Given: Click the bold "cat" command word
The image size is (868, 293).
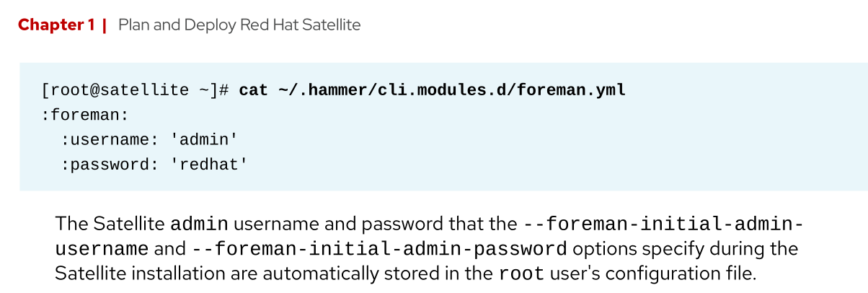Looking at the screenshot, I should 253,90.
